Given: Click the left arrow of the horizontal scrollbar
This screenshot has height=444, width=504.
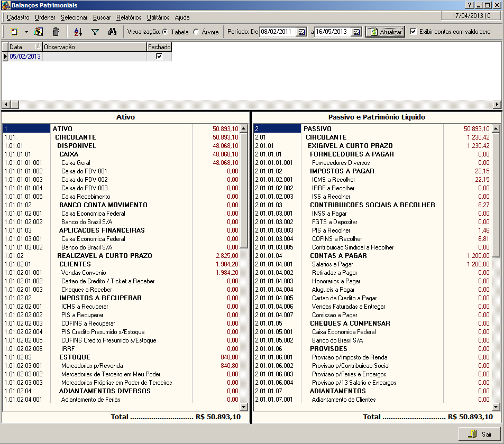Looking at the screenshot, I should click(6, 105).
